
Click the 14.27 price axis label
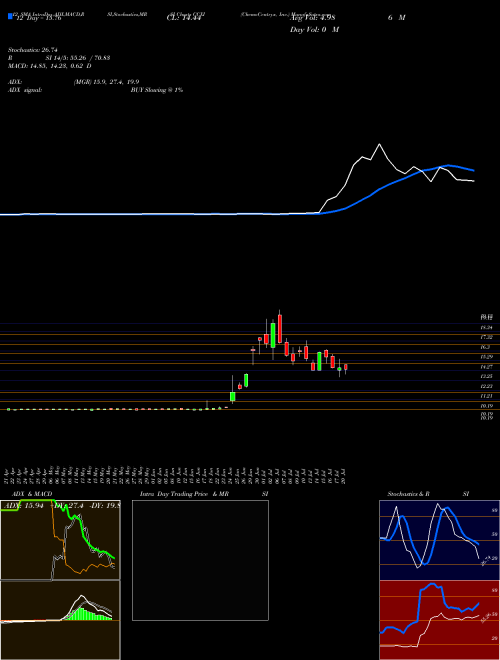click(x=487, y=367)
